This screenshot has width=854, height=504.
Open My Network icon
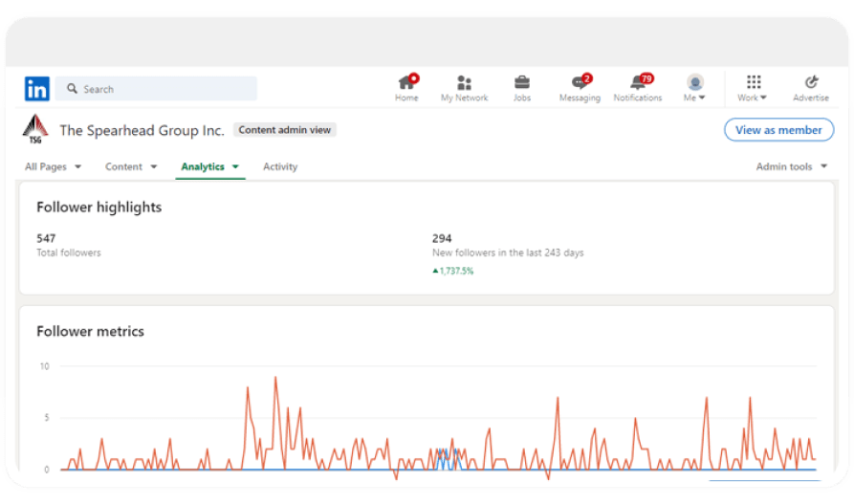click(464, 83)
